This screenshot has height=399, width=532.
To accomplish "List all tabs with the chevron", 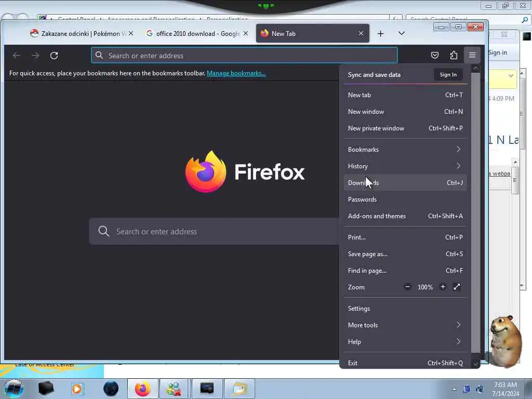I will pos(402,33).
